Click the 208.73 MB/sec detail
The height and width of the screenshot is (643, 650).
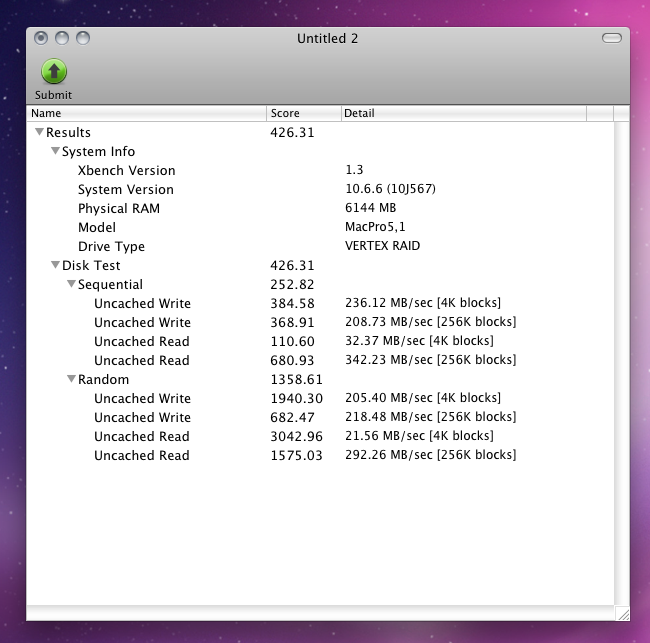tap(431, 322)
